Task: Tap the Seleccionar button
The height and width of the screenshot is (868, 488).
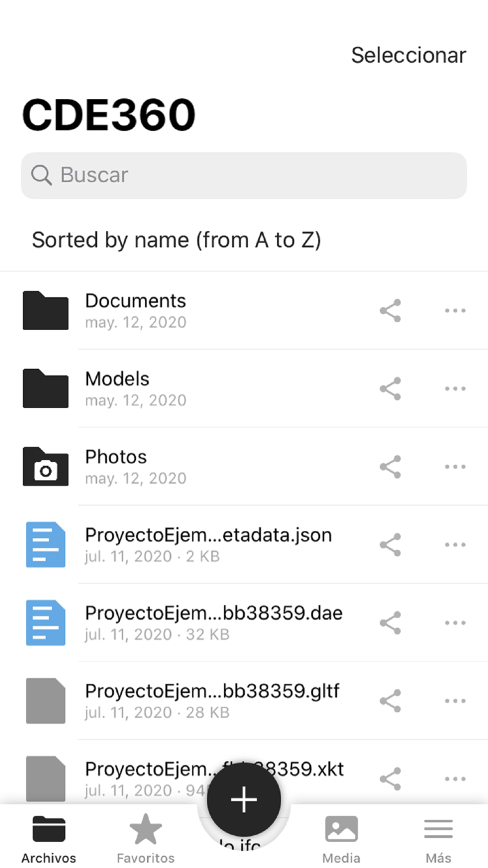Action: coord(409,55)
